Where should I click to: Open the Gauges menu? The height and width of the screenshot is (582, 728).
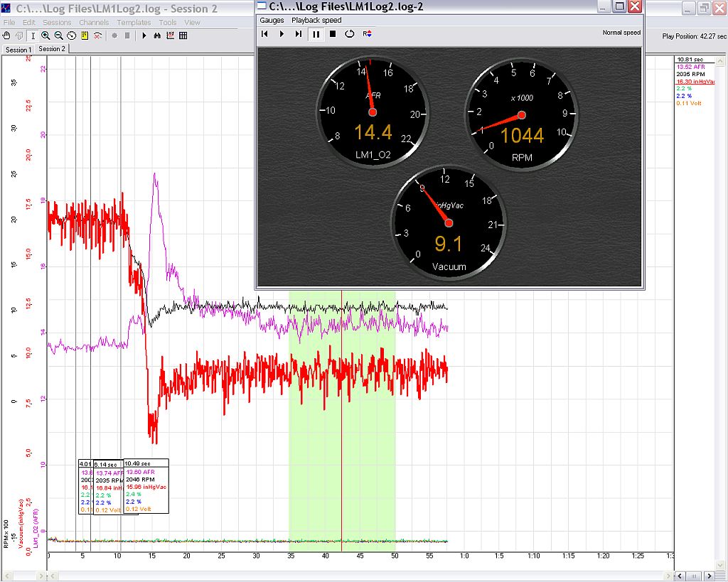click(x=272, y=21)
